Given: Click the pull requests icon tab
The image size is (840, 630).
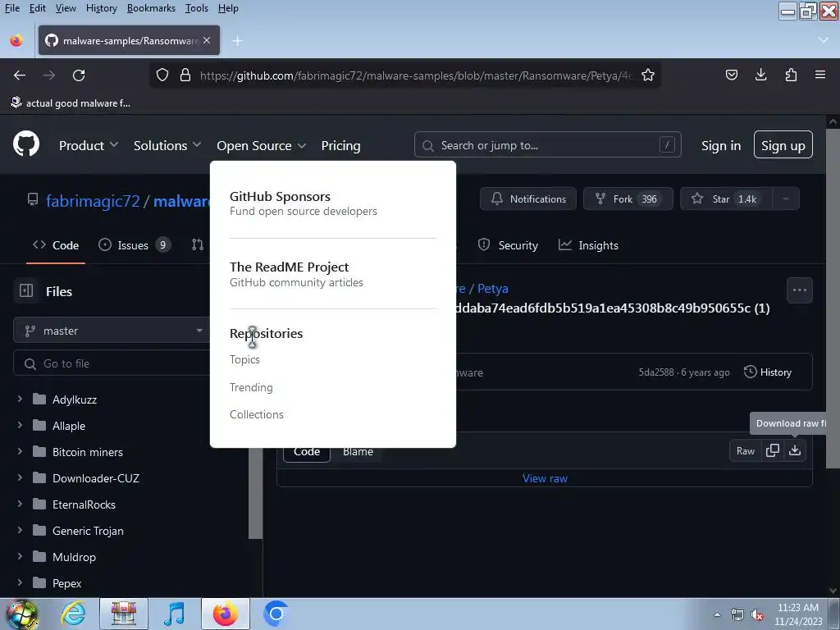Looking at the screenshot, I should click(198, 244).
